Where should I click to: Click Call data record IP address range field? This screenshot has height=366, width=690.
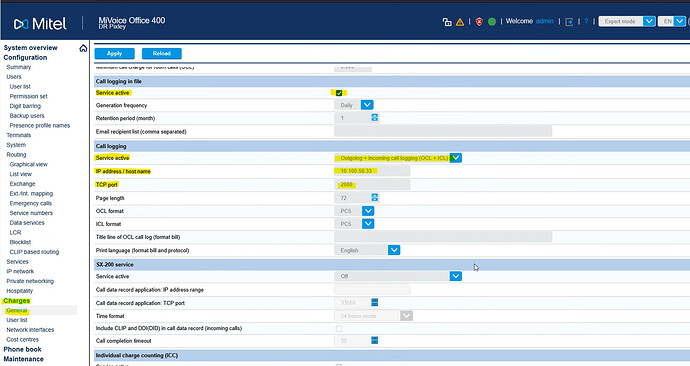(372, 289)
